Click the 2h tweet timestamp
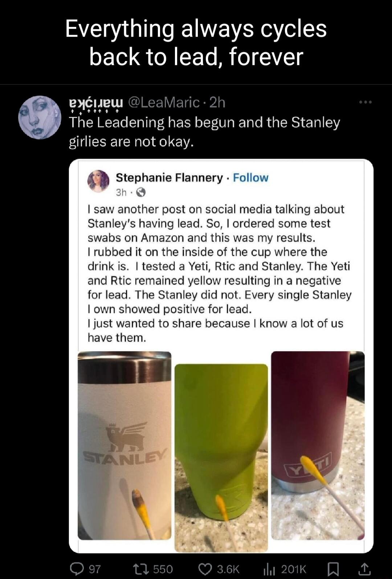 [x=217, y=103]
